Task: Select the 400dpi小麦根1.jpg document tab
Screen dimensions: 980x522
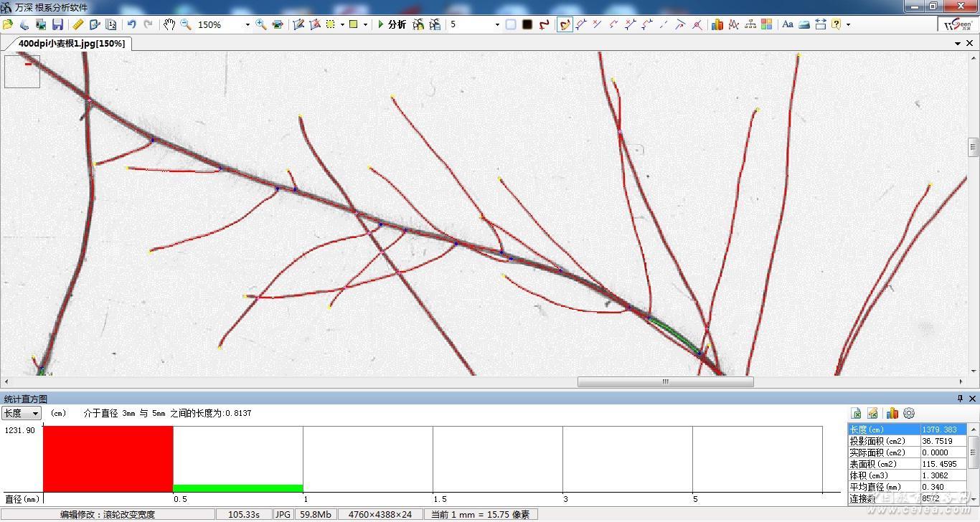Action: pos(71,44)
